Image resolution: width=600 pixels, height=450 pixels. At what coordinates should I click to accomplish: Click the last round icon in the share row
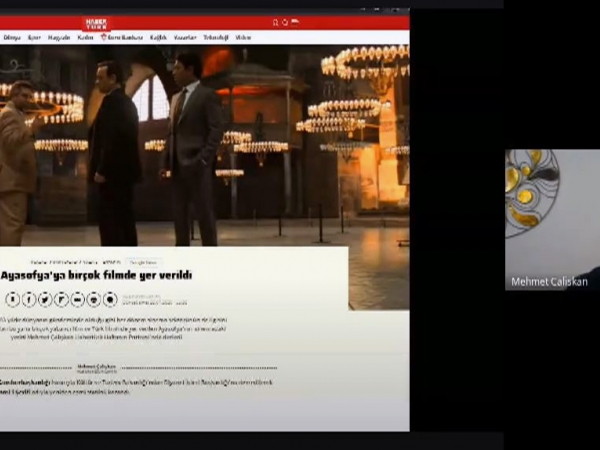(x=110, y=299)
